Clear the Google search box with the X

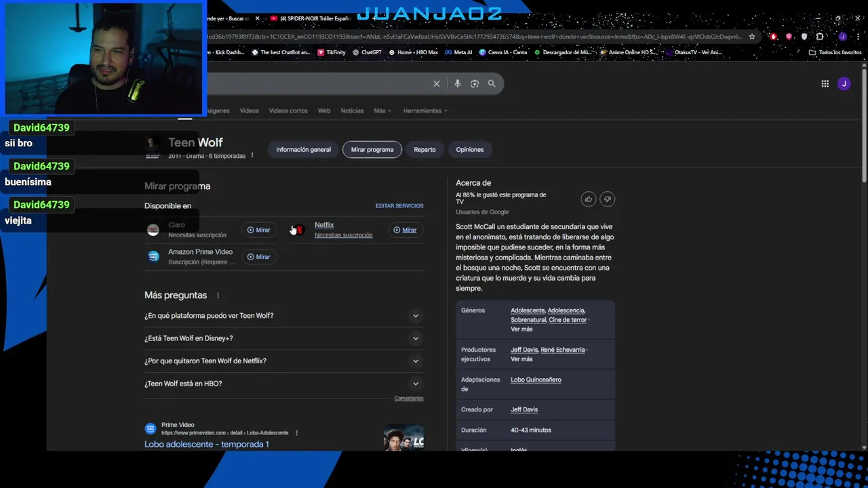point(437,83)
